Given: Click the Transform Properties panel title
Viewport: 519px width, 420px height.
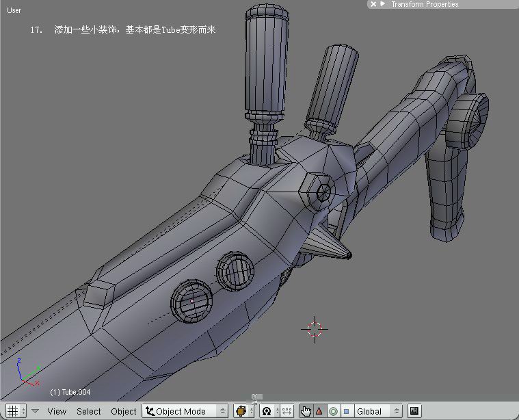Looking at the screenshot, I should 425,4.
